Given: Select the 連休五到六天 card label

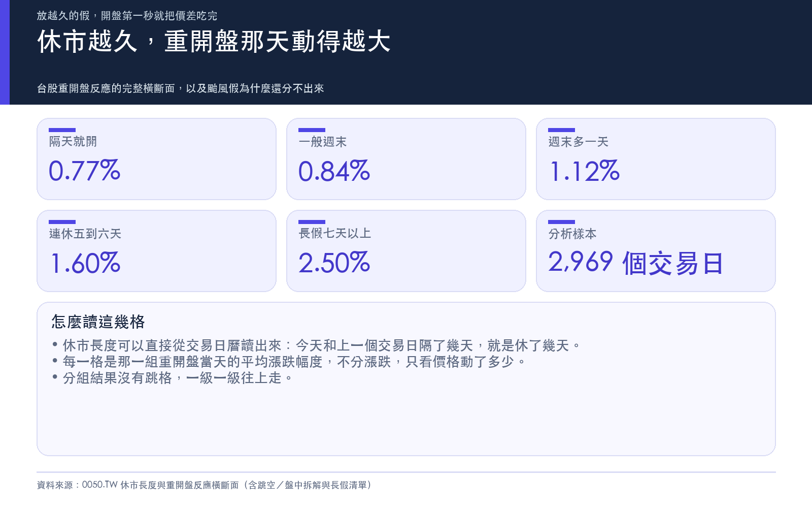Looking at the screenshot, I should click(x=85, y=234).
